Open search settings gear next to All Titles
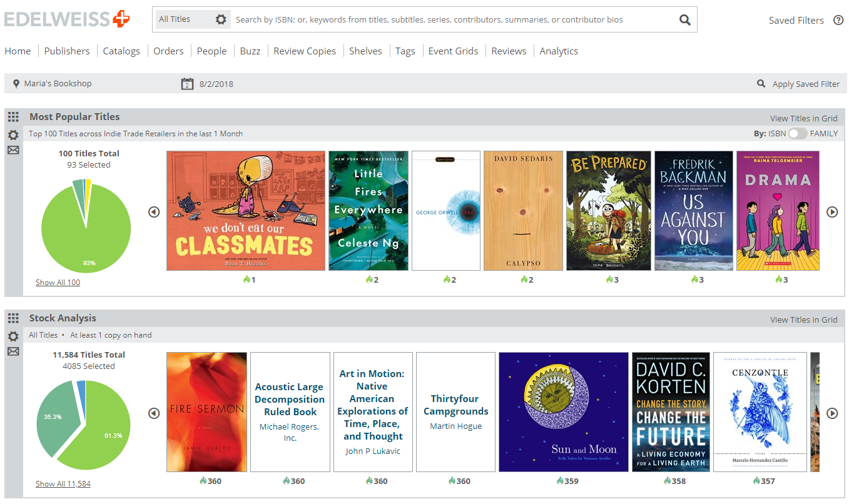The width and height of the screenshot is (849, 504). (x=221, y=19)
